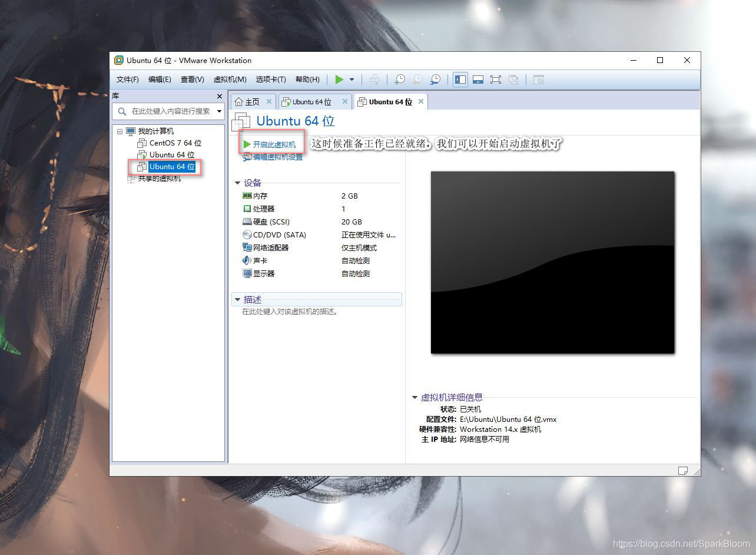Image resolution: width=756 pixels, height=555 pixels.
Task: Toggle the show library sidebar icon
Action: coord(460,80)
